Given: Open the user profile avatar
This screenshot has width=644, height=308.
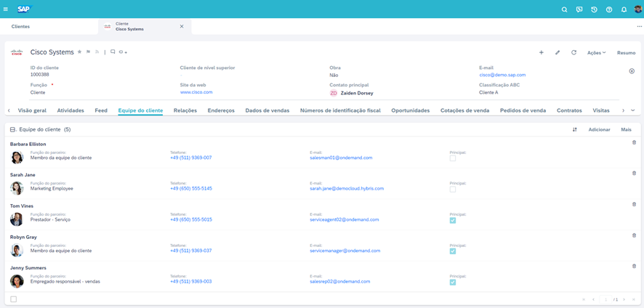Looking at the screenshot, I should click(x=638, y=9).
